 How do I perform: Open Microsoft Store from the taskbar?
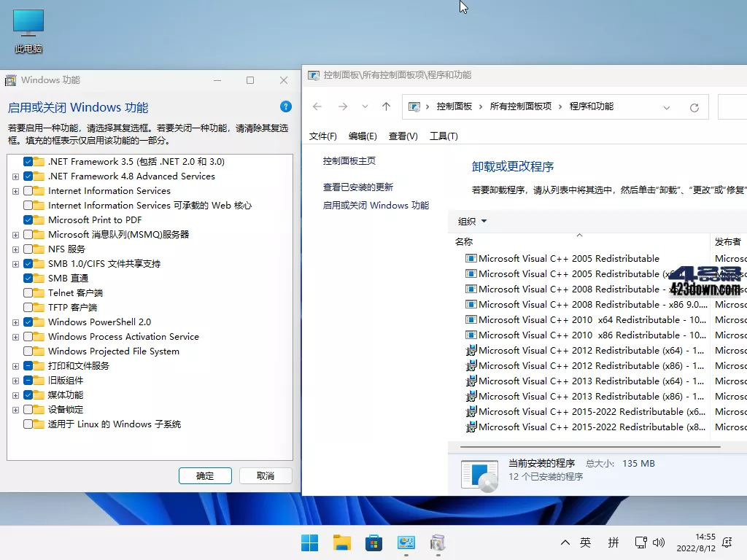pyautogui.click(x=373, y=542)
